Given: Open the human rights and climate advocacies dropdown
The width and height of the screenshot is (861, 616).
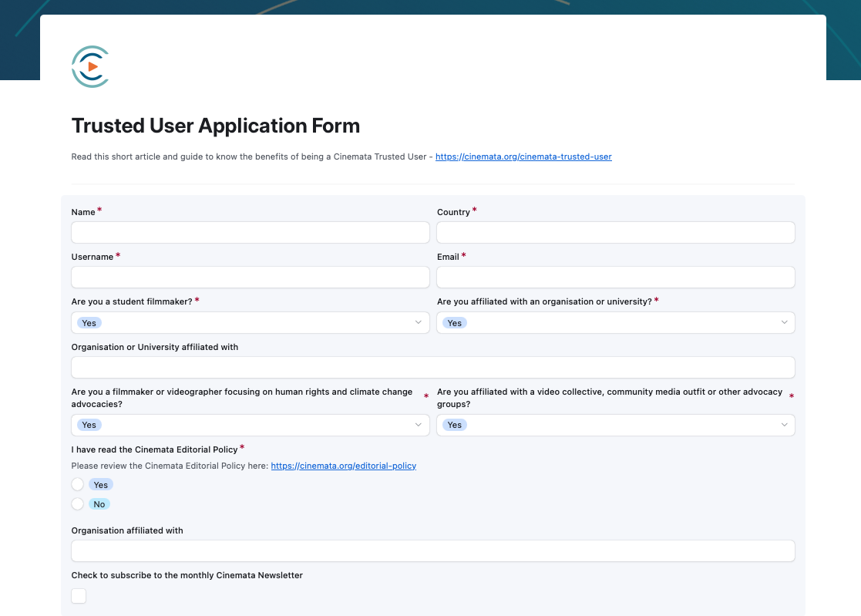Looking at the screenshot, I should 251,425.
